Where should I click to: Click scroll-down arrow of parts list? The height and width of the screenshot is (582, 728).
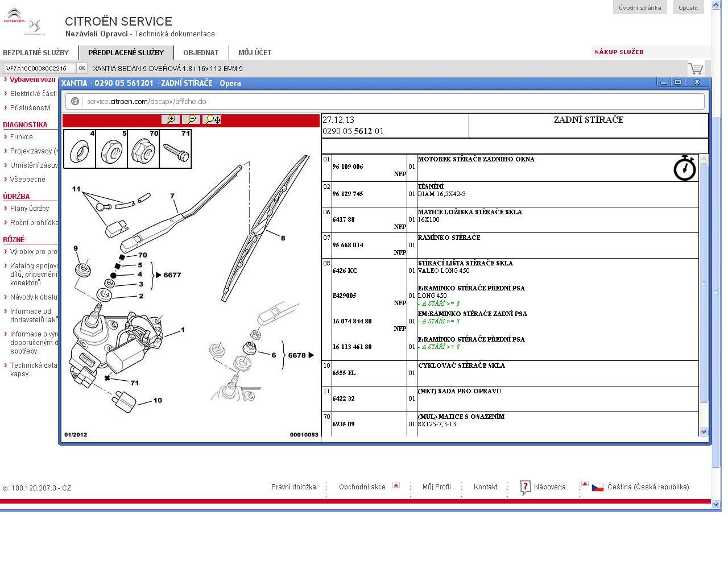click(x=704, y=431)
